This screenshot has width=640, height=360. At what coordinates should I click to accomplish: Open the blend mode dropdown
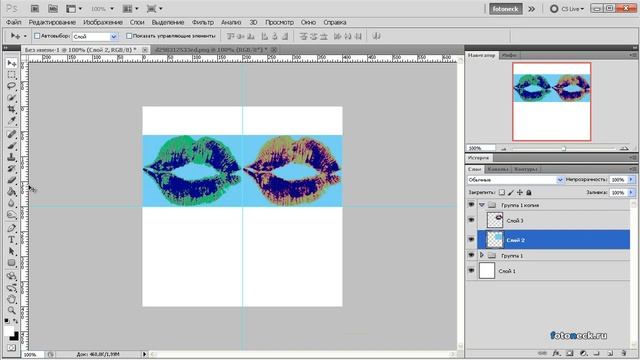coord(515,180)
